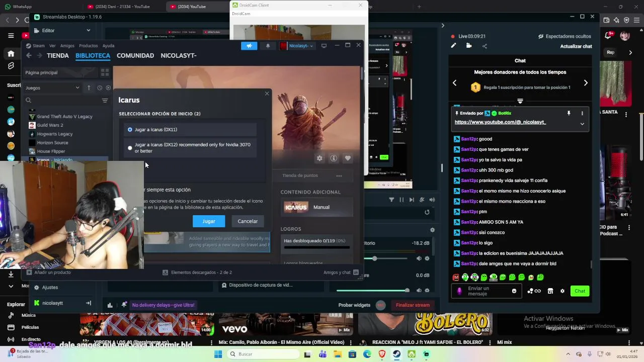This screenshot has width=644, height=362.
Task: Expand the Nicolasyt- account dropdown in Steam
Action: click(x=297, y=46)
